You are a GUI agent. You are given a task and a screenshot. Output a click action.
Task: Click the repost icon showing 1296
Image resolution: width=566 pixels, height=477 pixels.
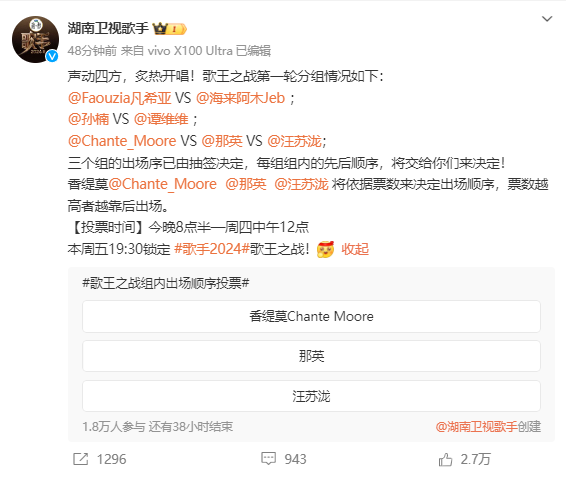tap(80, 459)
